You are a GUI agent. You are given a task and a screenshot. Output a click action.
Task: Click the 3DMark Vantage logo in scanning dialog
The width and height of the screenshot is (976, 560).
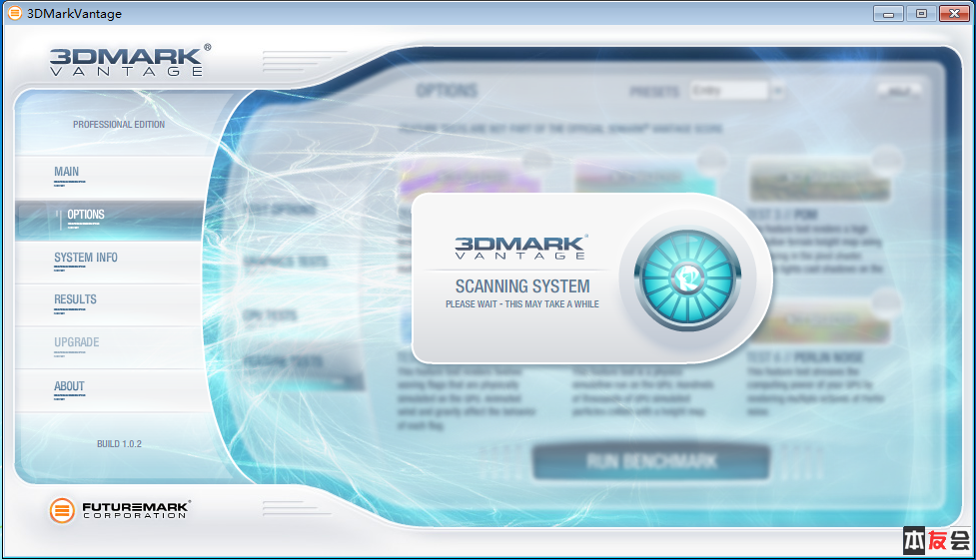[x=521, y=247]
